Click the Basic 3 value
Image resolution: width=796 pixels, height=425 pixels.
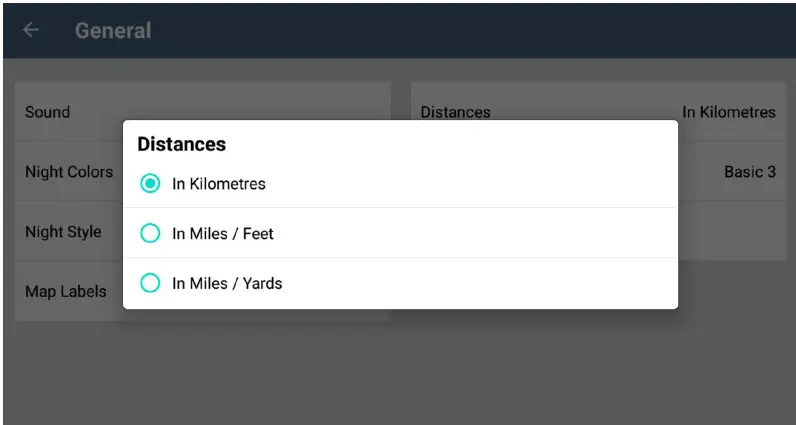pos(749,172)
